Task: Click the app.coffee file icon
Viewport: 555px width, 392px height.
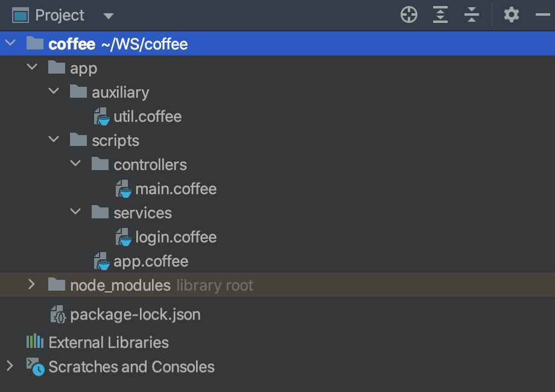Action: [x=100, y=261]
